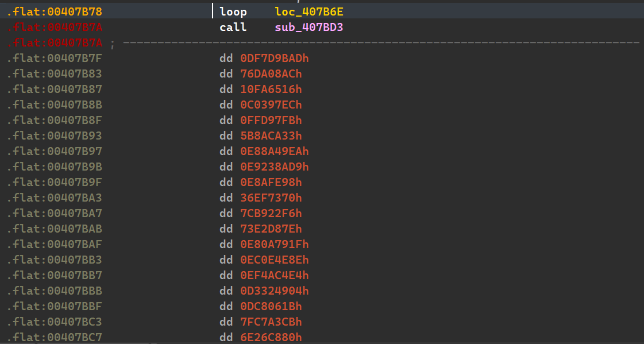The width and height of the screenshot is (644, 344).
Task: Select the call instruction mnemonic
Action: tap(233, 27)
